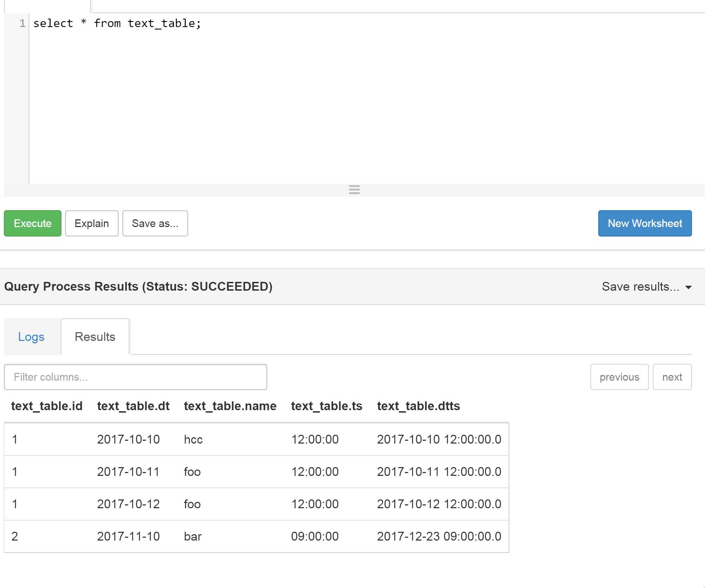Viewport: 705px width, 588px height.
Task: Sort by the text_table.name column header
Action: [230, 406]
